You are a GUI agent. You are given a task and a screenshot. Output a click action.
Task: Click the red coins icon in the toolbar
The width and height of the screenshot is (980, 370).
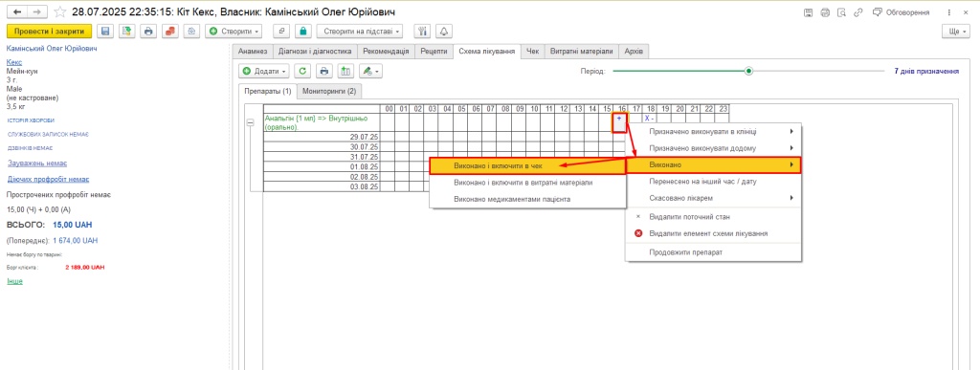click(169, 31)
